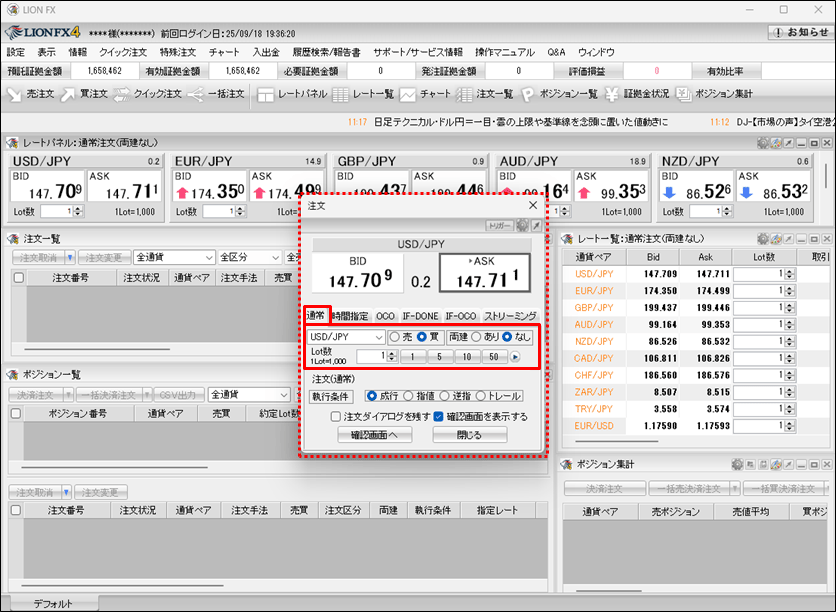Select the 指値 limit order radio button

pyautogui.click(x=413, y=396)
